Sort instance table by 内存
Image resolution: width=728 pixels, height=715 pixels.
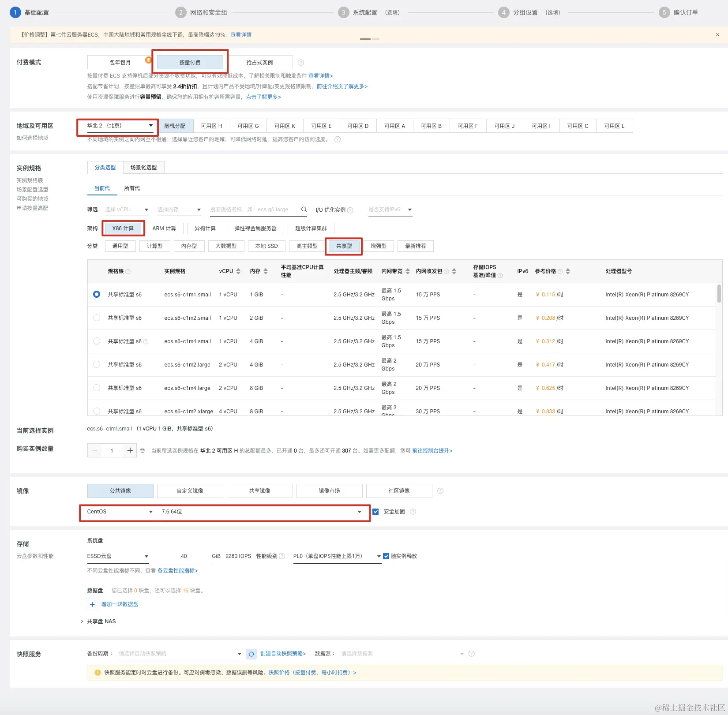[x=266, y=271]
